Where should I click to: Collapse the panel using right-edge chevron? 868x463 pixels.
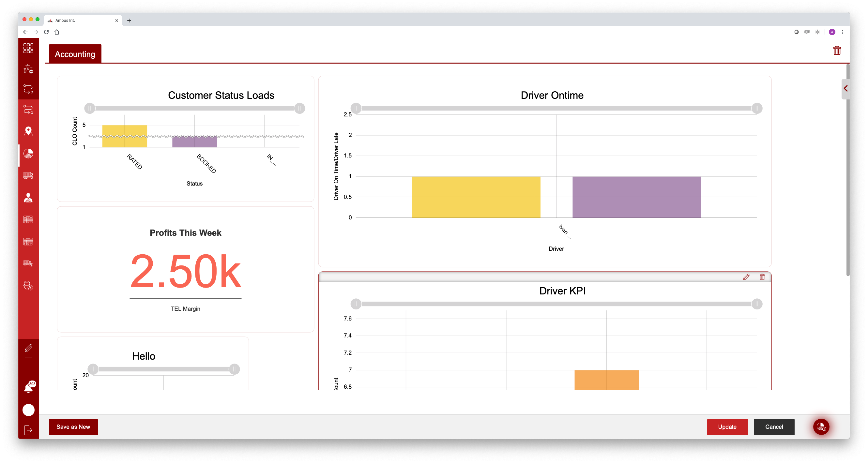click(x=846, y=89)
